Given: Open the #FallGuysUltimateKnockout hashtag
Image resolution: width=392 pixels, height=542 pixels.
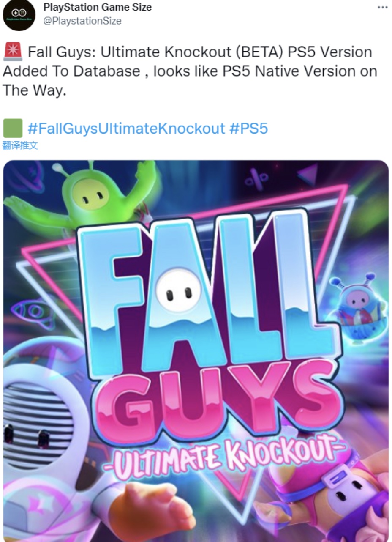Looking at the screenshot, I should (x=126, y=128).
